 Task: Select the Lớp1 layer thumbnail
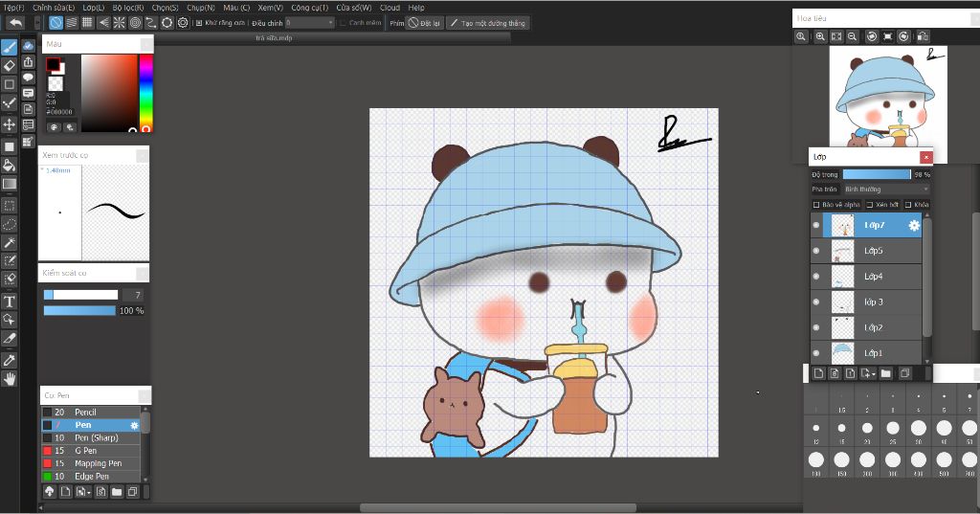coord(842,352)
